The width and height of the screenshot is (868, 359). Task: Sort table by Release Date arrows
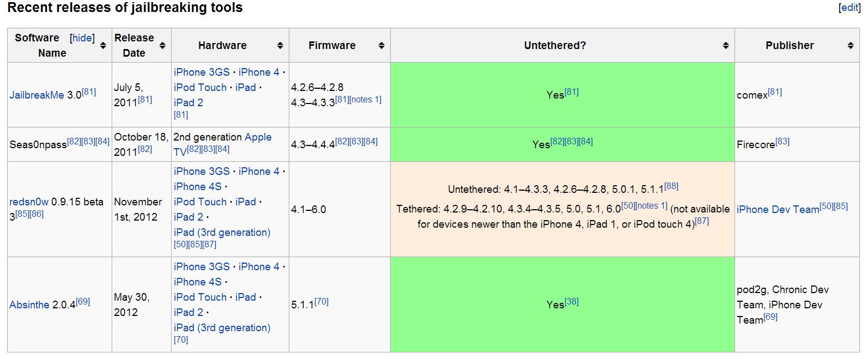click(162, 46)
